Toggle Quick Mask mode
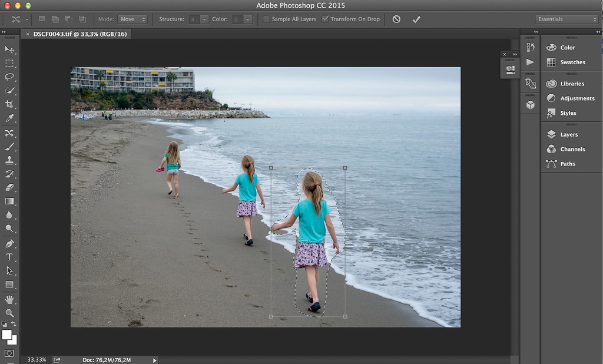The width and height of the screenshot is (603, 364). pyautogui.click(x=9, y=353)
